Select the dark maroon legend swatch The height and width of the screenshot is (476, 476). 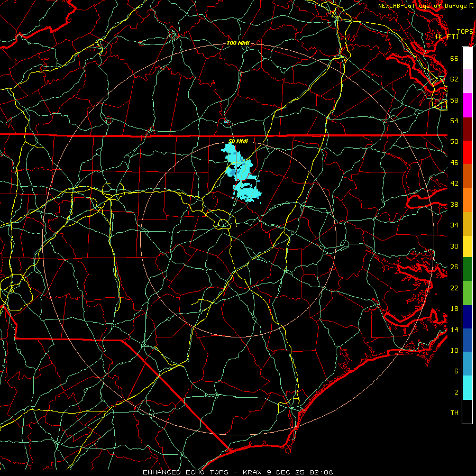coord(467,129)
